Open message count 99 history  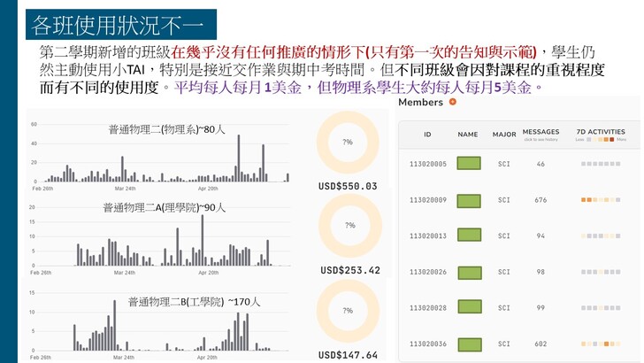pos(540,308)
